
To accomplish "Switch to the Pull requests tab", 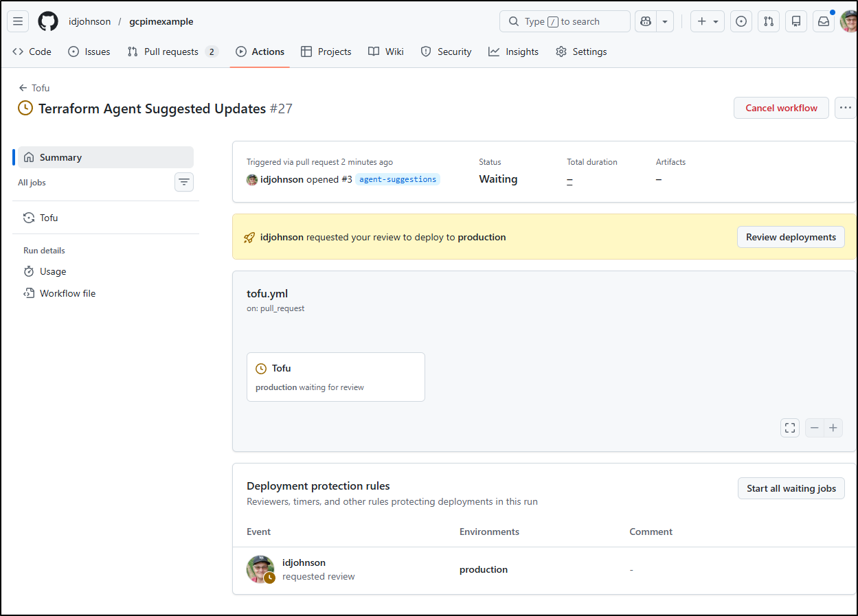I will 172,52.
